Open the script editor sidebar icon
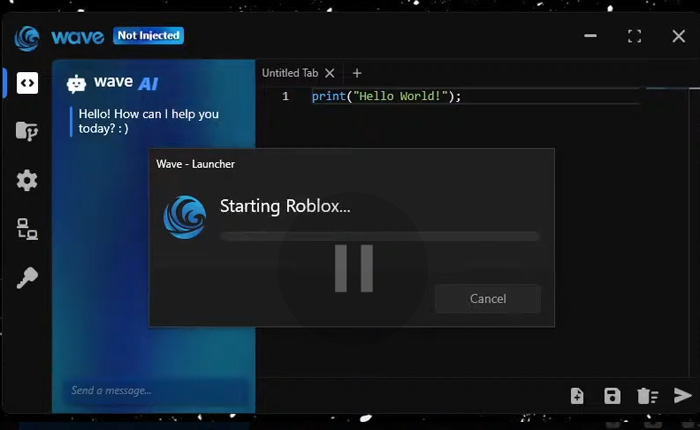 (x=27, y=83)
